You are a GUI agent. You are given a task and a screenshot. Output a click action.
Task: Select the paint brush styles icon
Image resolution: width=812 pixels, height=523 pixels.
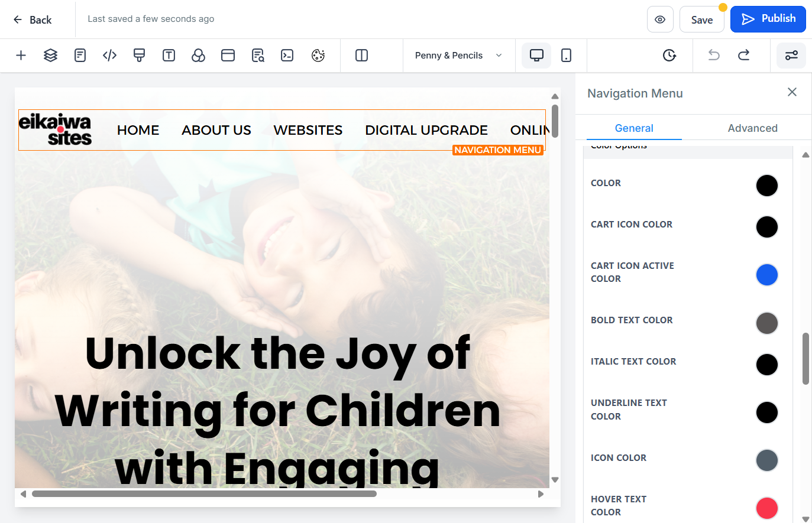click(139, 56)
